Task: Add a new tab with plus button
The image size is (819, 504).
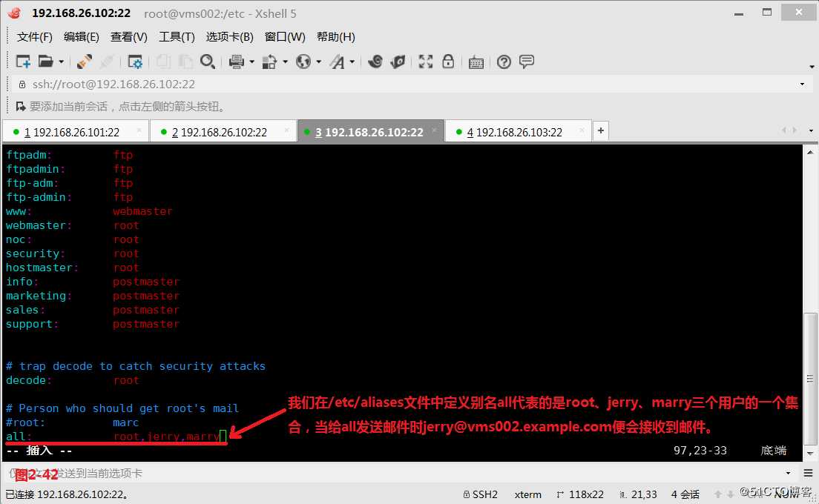Action: click(x=601, y=130)
